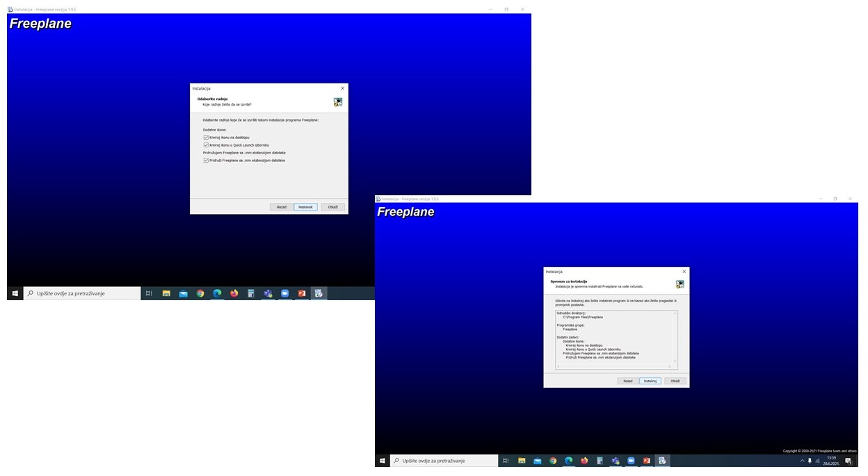The height and width of the screenshot is (476, 868).
Task: Uncheck 'Pridruži Freeplane sa .mm ekstenzijom datoteke'
Action: tap(206, 161)
